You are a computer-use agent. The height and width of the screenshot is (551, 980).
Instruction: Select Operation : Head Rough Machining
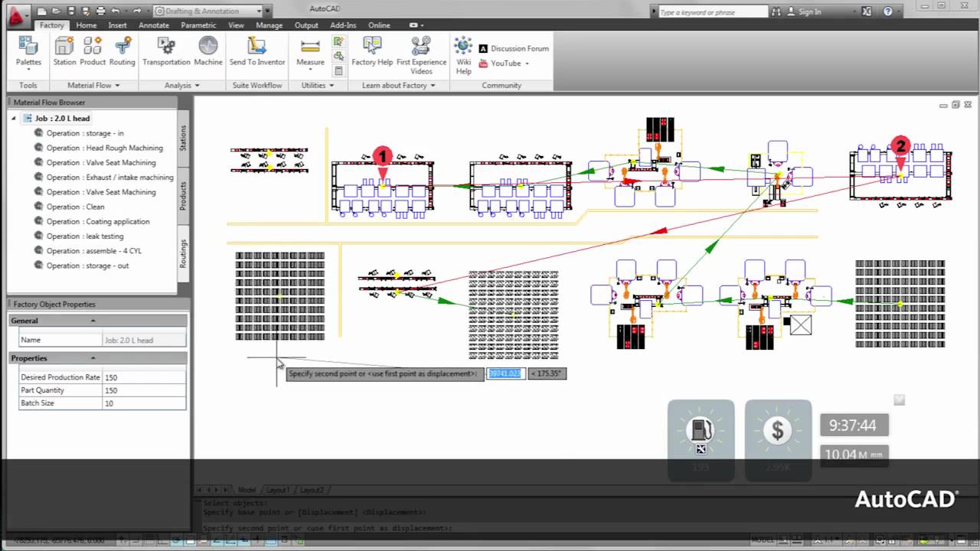105,148
